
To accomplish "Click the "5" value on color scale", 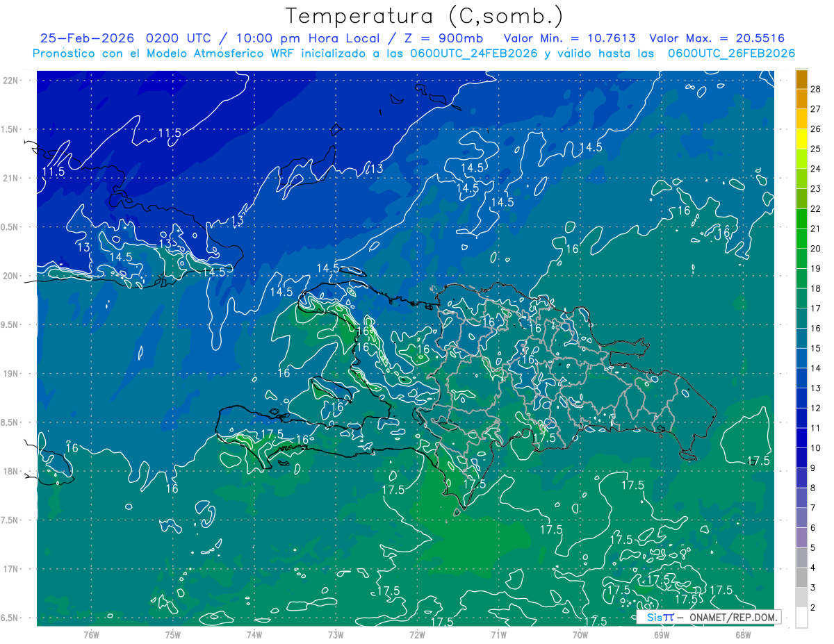I will pos(813,548).
